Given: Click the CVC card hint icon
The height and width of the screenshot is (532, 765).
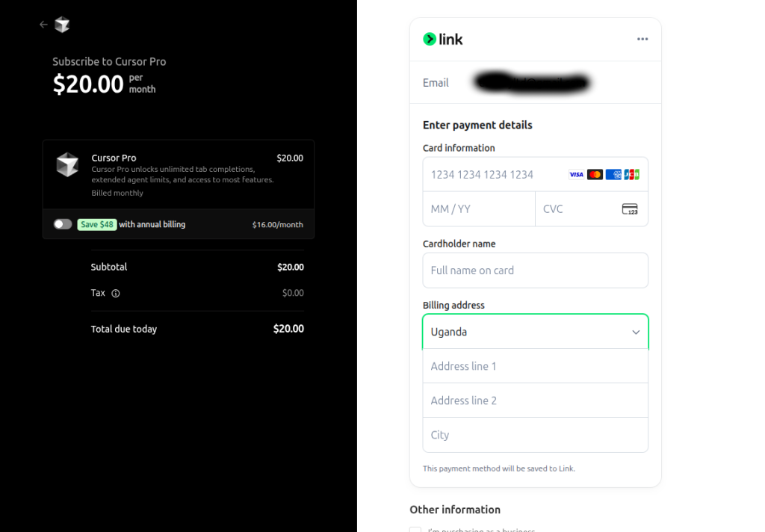Looking at the screenshot, I should [630, 209].
